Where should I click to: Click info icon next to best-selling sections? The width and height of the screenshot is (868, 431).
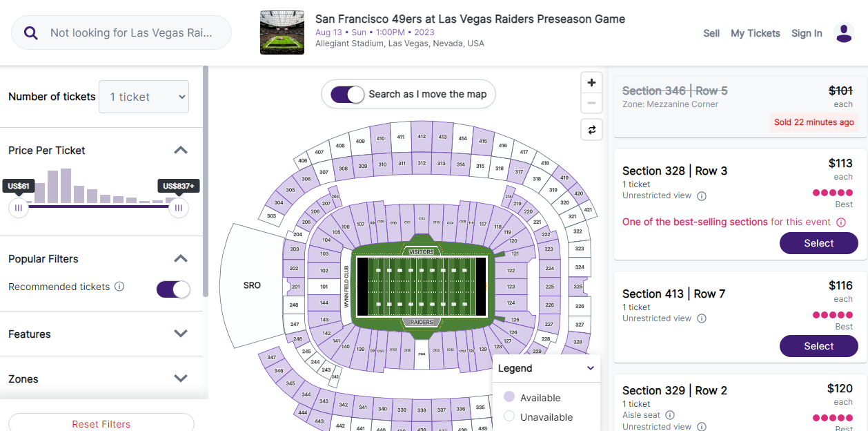tap(841, 222)
